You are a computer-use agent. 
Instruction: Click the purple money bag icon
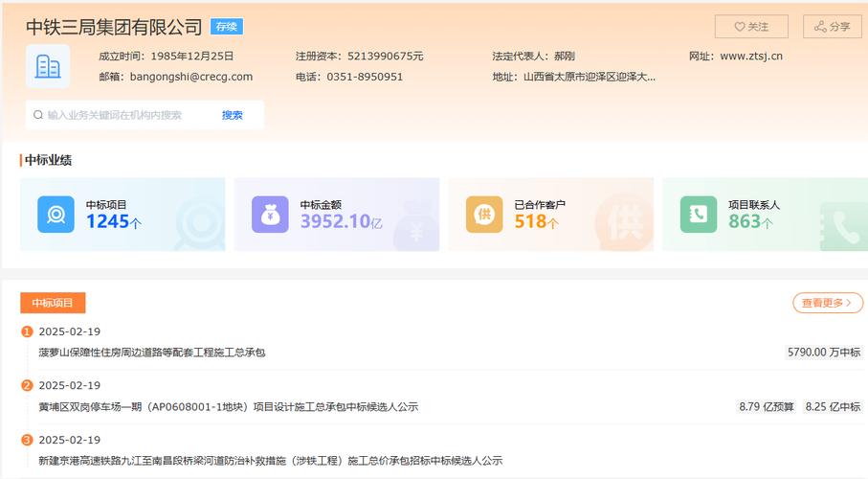270,214
